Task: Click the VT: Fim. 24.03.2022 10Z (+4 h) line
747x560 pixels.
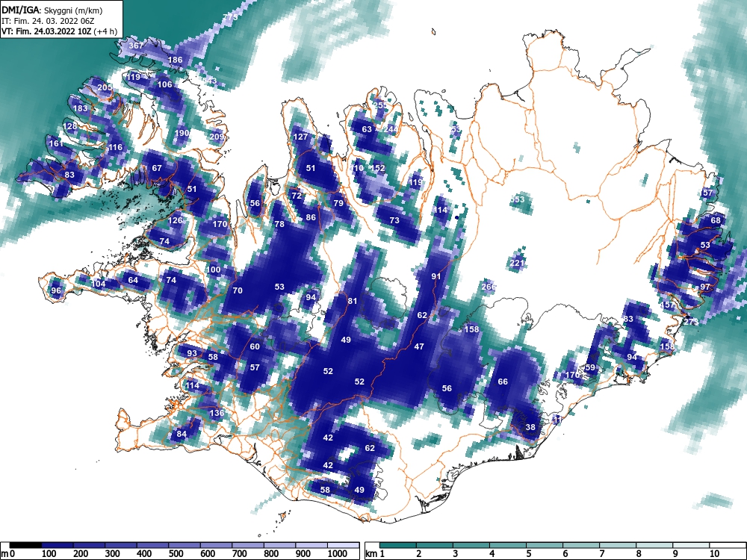Action: (x=59, y=31)
